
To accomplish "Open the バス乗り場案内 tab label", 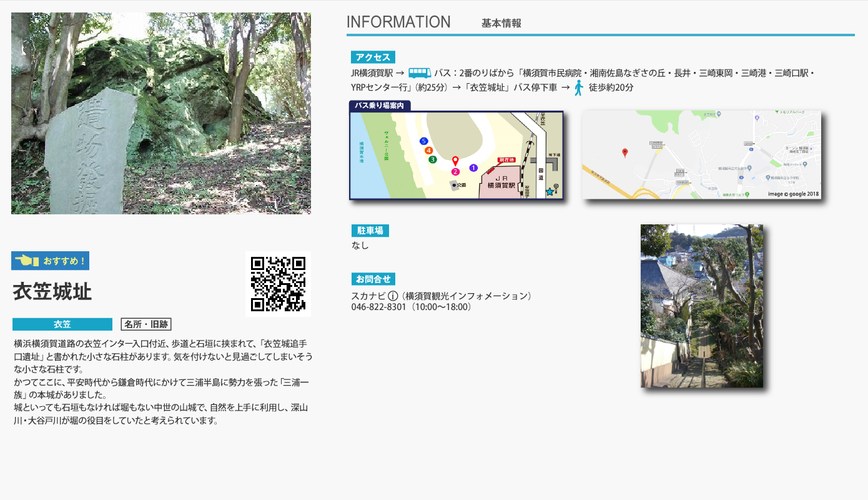I will (379, 106).
